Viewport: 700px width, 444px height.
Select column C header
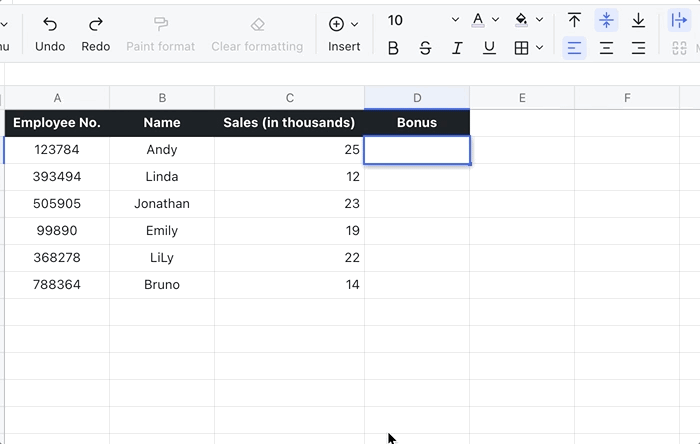click(x=289, y=97)
